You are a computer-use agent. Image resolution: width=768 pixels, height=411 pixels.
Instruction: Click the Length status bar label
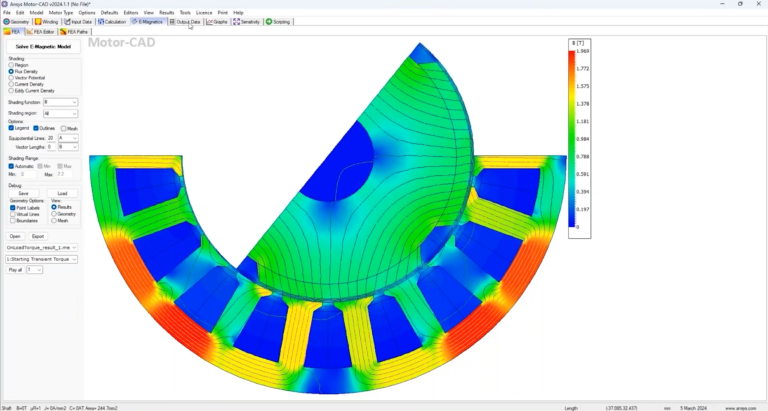point(571,408)
